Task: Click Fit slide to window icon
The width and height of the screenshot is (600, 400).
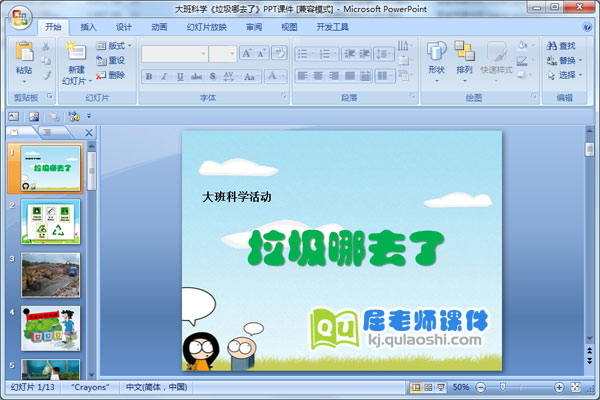Action: click(x=576, y=387)
